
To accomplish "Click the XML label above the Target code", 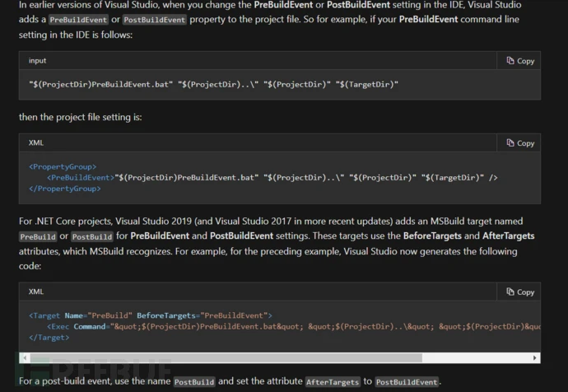I will [36, 292].
